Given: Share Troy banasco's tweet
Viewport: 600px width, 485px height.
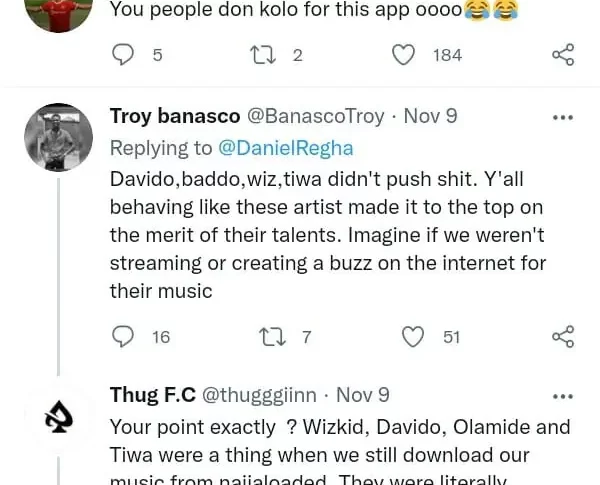Looking at the screenshot, I should click(563, 336).
